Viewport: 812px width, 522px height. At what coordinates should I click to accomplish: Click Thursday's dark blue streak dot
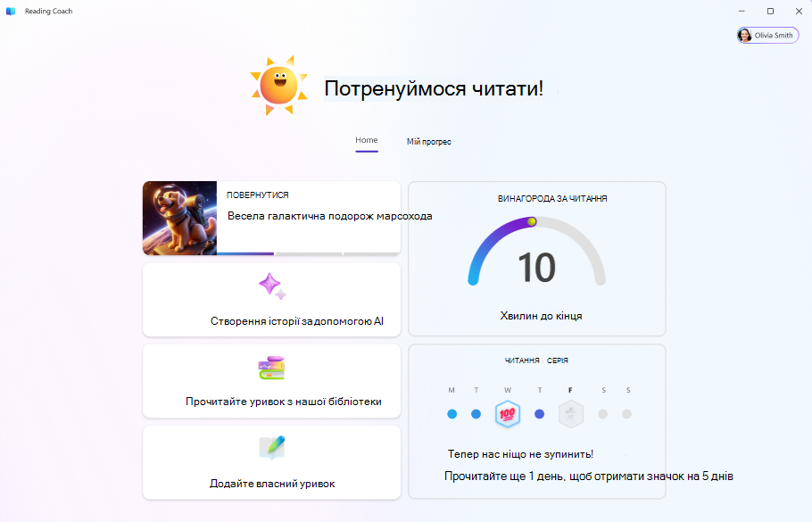(x=539, y=414)
